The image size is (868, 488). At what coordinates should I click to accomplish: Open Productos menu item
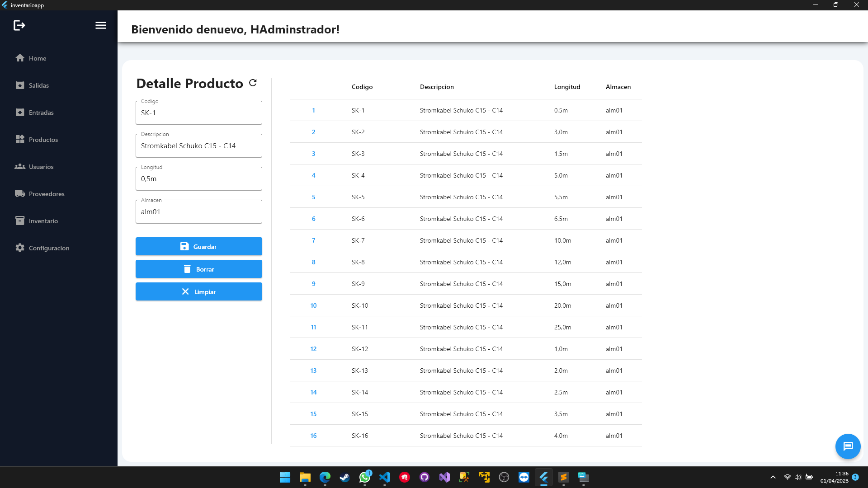(59, 139)
